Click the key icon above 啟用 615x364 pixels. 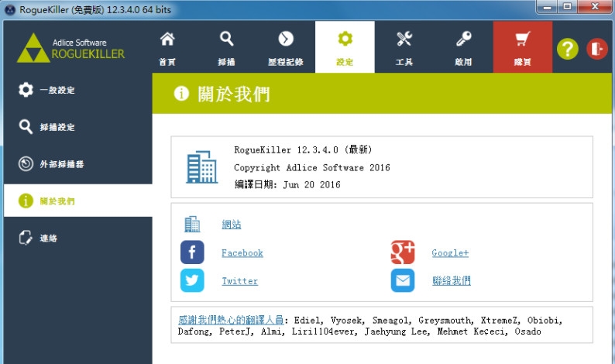464,39
